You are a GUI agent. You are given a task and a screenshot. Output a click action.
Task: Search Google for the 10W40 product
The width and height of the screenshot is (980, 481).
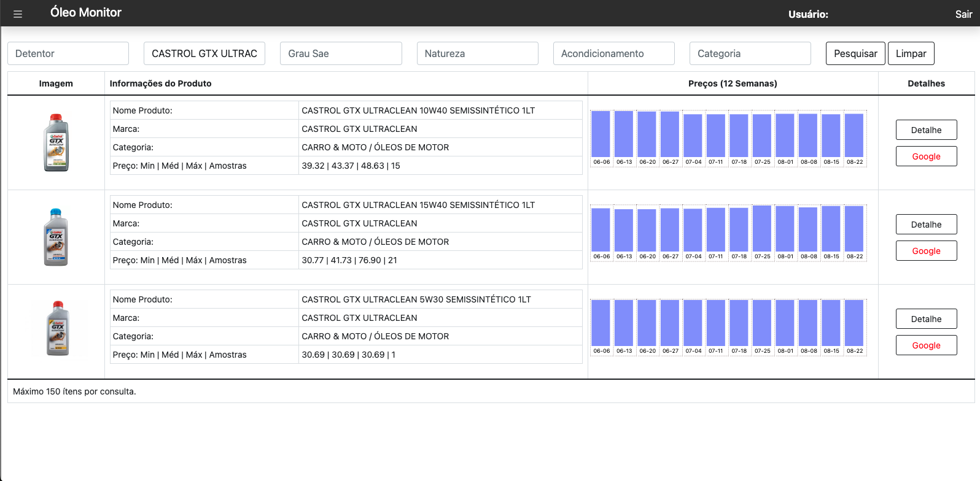pos(926,156)
